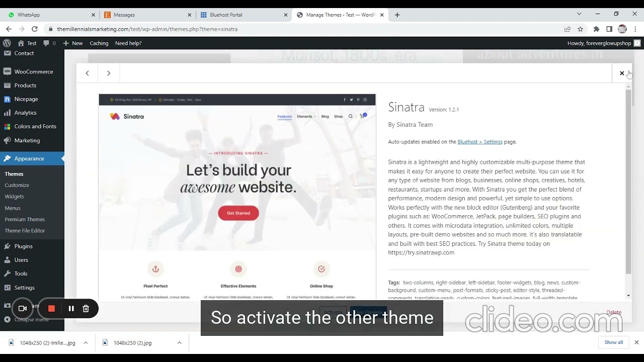Close the Sinatra theme details overlay
Image resolution: width=644 pixels, height=362 pixels.
pos(622,73)
